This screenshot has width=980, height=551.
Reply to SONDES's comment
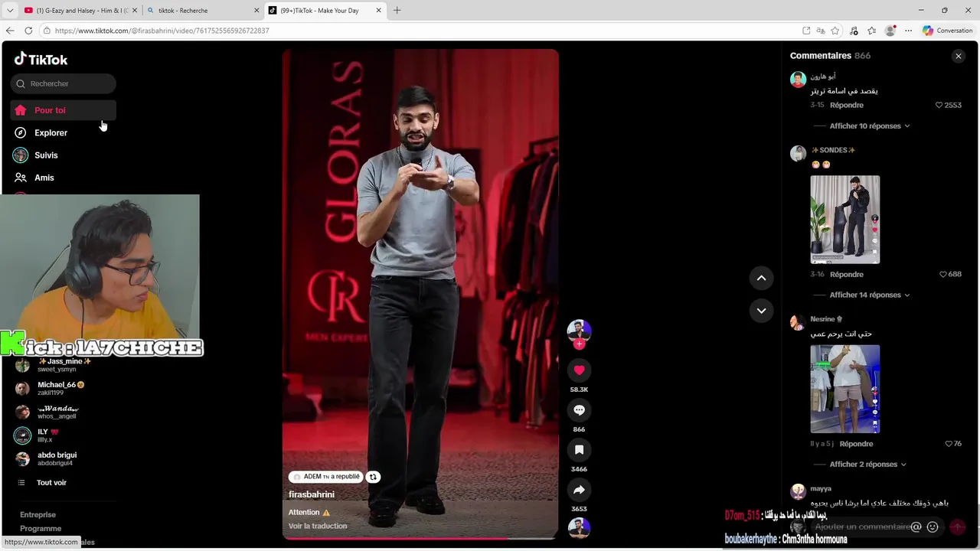click(847, 274)
